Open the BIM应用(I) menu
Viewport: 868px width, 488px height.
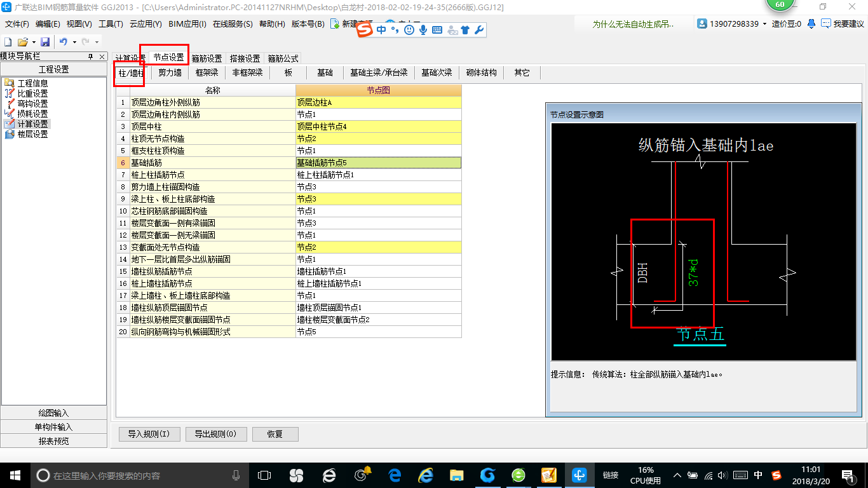[187, 24]
